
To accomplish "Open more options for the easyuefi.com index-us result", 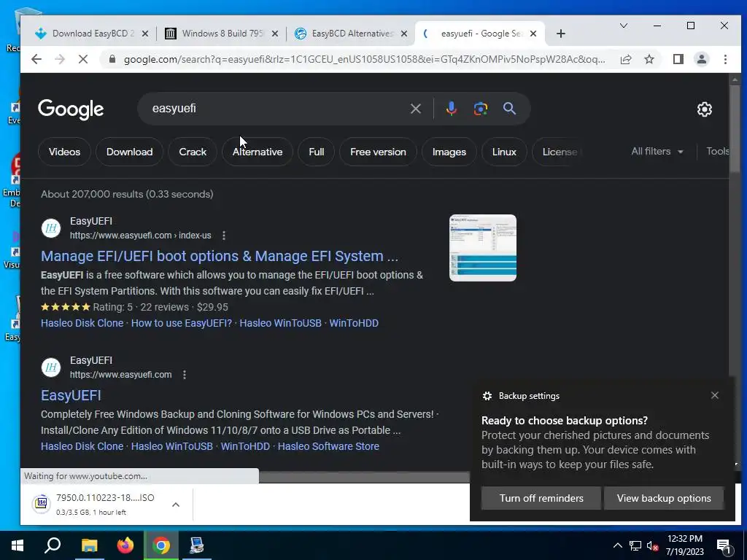I will [224, 236].
